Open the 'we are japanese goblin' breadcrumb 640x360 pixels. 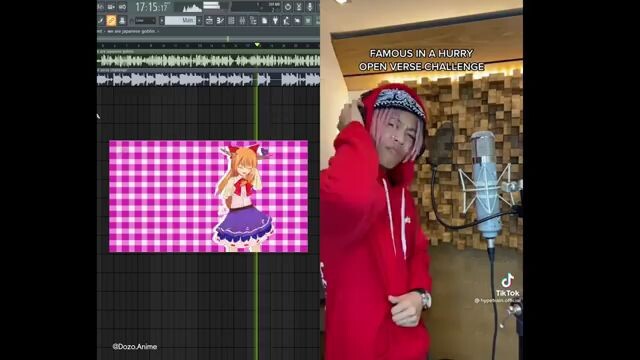tap(131, 31)
